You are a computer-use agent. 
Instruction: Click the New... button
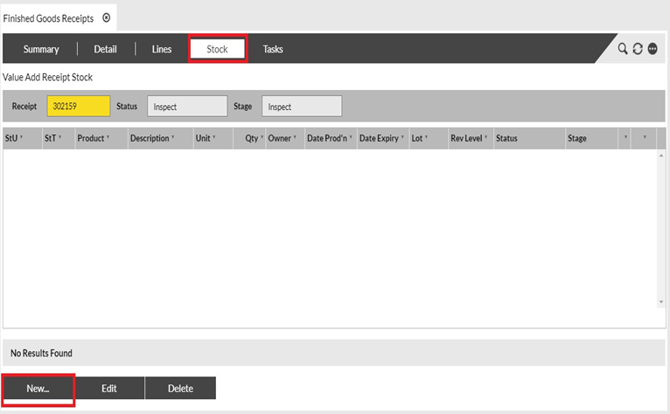pos(38,388)
